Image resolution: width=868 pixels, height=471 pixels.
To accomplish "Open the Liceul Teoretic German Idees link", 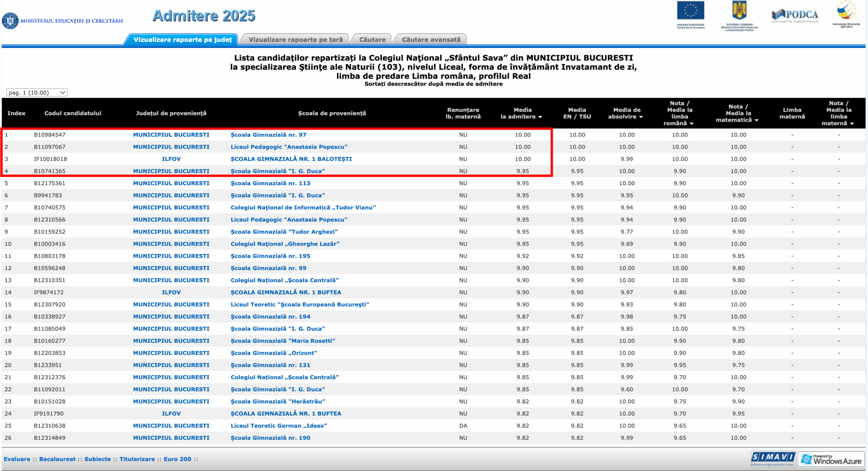I will [x=278, y=426].
